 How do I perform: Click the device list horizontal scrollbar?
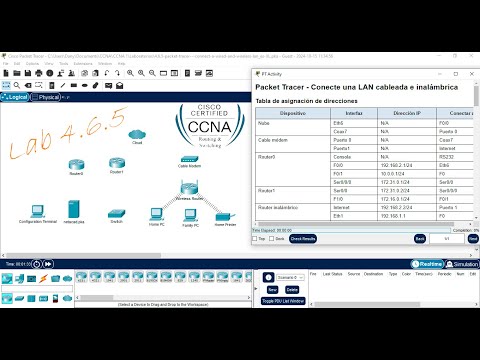[x=97, y=297]
